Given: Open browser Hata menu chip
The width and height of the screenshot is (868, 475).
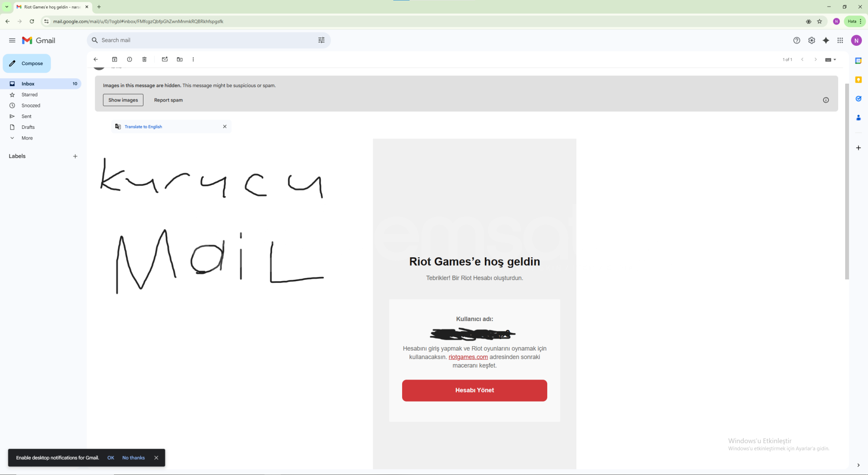Looking at the screenshot, I should point(854,21).
